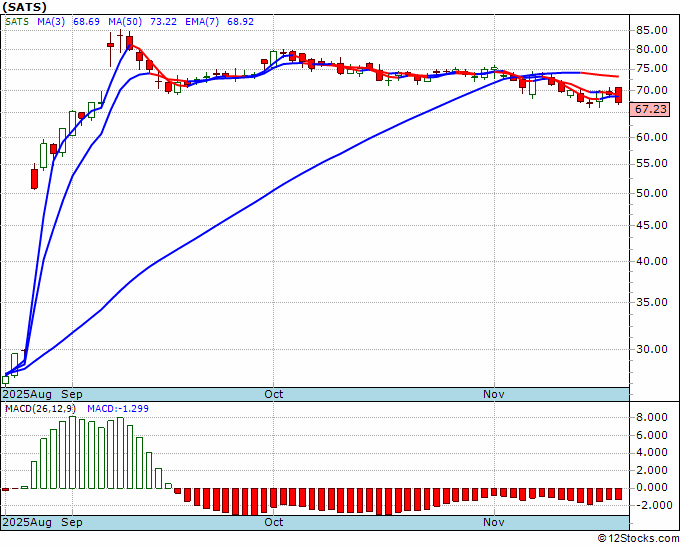Image resolution: width=680 pixels, height=546 pixels.
Task: Click the MA(50) value 73.22
Action: 163,22
